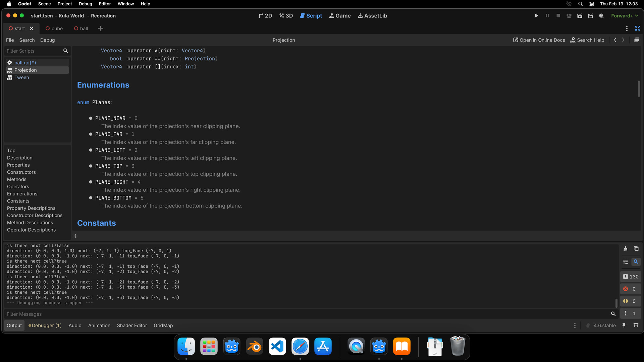The height and width of the screenshot is (362, 644).
Task: Toggle warning messages filter with yellow icon
Action: [631, 301]
